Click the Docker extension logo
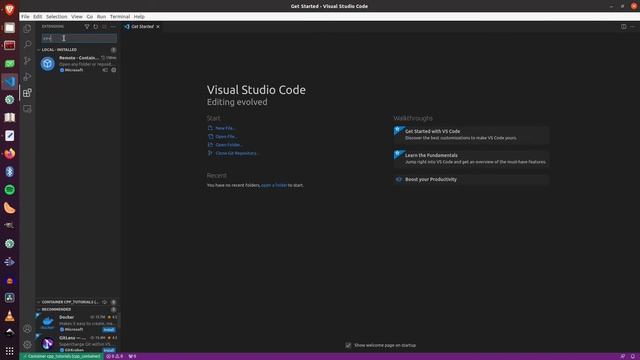 [47, 322]
